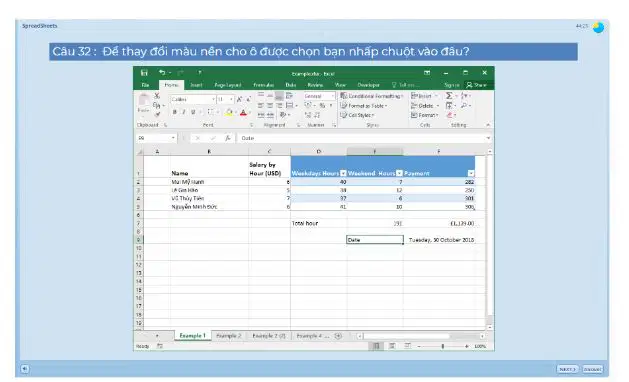The image size is (629, 382).
Task: Click the Percent Style icon
Action: coord(322,105)
